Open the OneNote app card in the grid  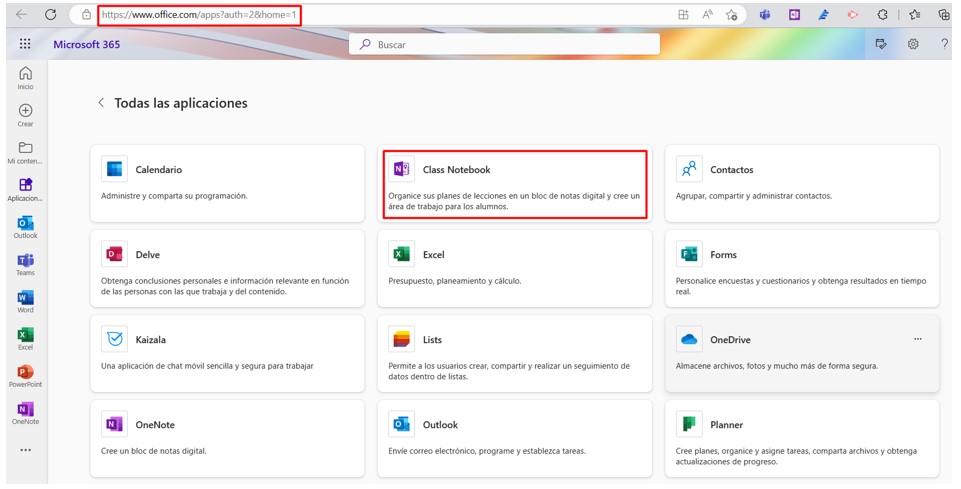coord(227,439)
